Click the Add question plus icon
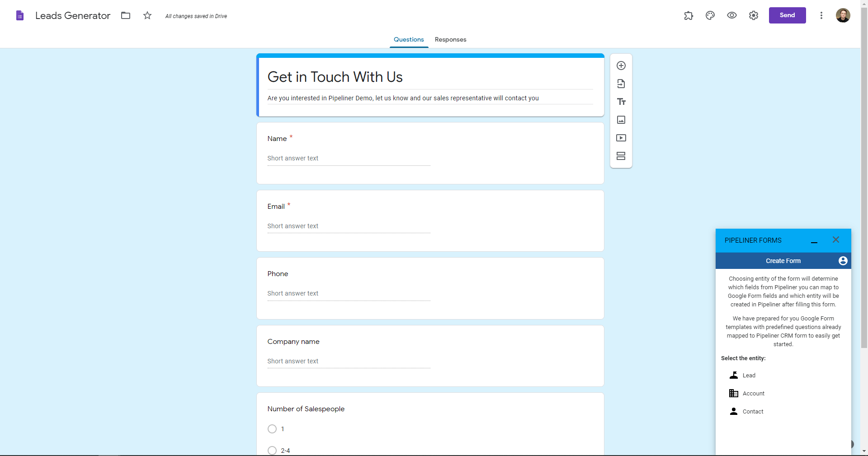The height and width of the screenshot is (456, 868). pos(621,66)
